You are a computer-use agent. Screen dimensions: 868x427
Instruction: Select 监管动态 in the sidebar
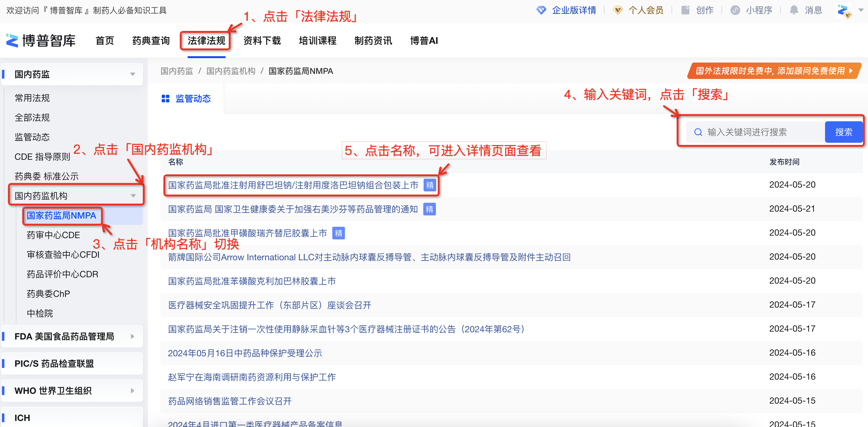pos(32,137)
